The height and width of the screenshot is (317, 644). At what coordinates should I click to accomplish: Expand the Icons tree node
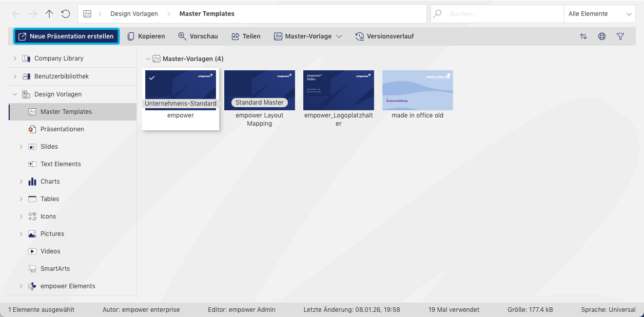[x=21, y=216]
